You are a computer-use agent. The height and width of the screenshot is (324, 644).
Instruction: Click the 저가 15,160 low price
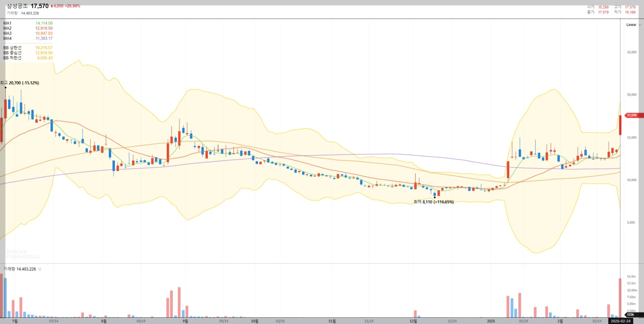pos(625,12)
